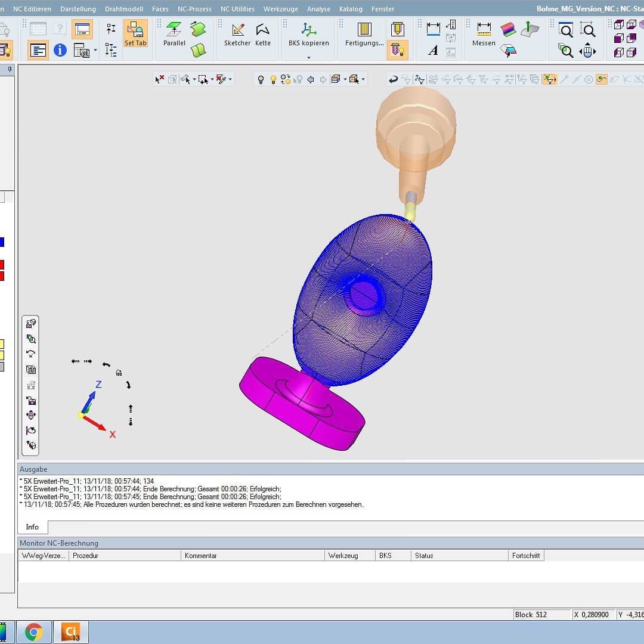Image resolution: width=644 pixels, height=644 pixels.
Task: Open the NC Editieren menu
Action: (x=32, y=8)
